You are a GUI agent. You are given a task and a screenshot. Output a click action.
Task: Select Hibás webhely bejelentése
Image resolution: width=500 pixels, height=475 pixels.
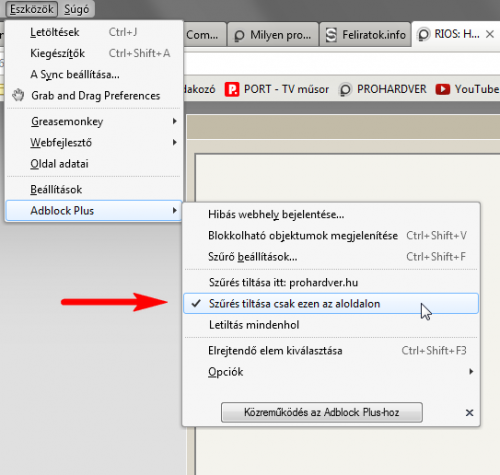pyautogui.click(x=331, y=214)
